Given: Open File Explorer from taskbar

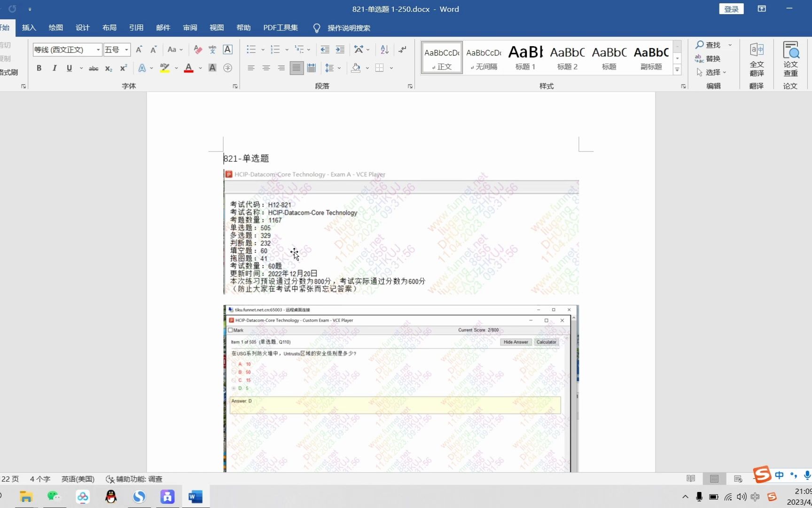Looking at the screenshot, I should tap(26, 497).
